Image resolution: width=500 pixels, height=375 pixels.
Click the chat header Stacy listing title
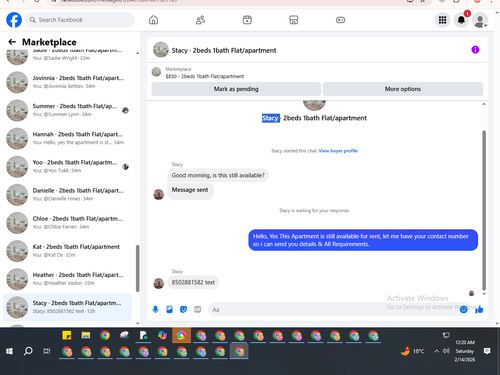point(224,50)
